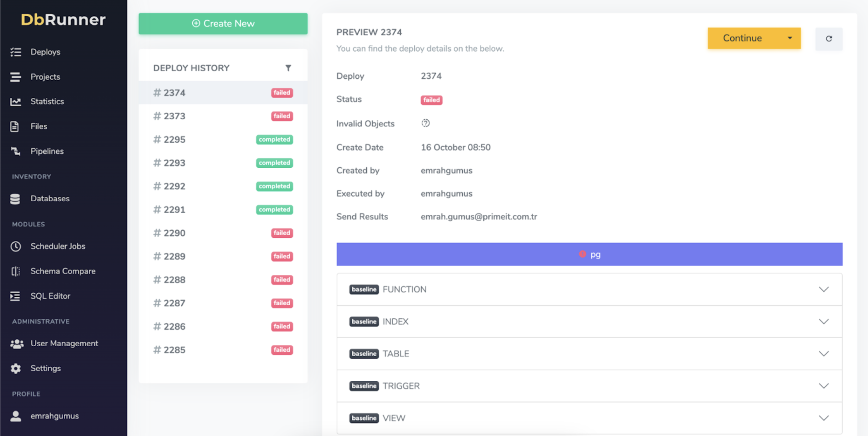This screenshot has width=868, height=436.
Task: Open Statistics via its chart icon
Action: click(16, 102)
